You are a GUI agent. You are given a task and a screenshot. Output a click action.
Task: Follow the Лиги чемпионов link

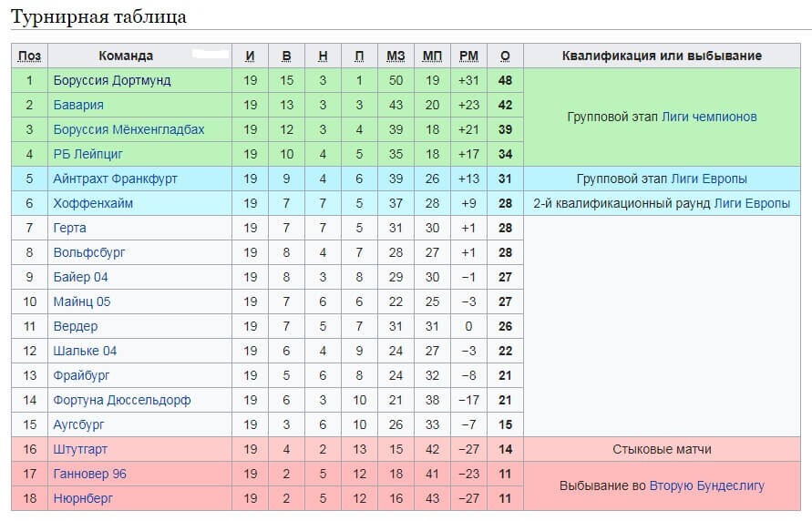[709, 117]
